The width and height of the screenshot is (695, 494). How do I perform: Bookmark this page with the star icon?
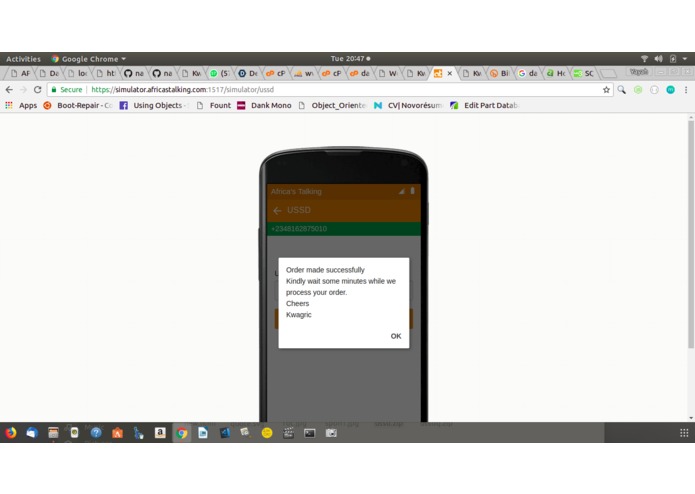[606, 90]
